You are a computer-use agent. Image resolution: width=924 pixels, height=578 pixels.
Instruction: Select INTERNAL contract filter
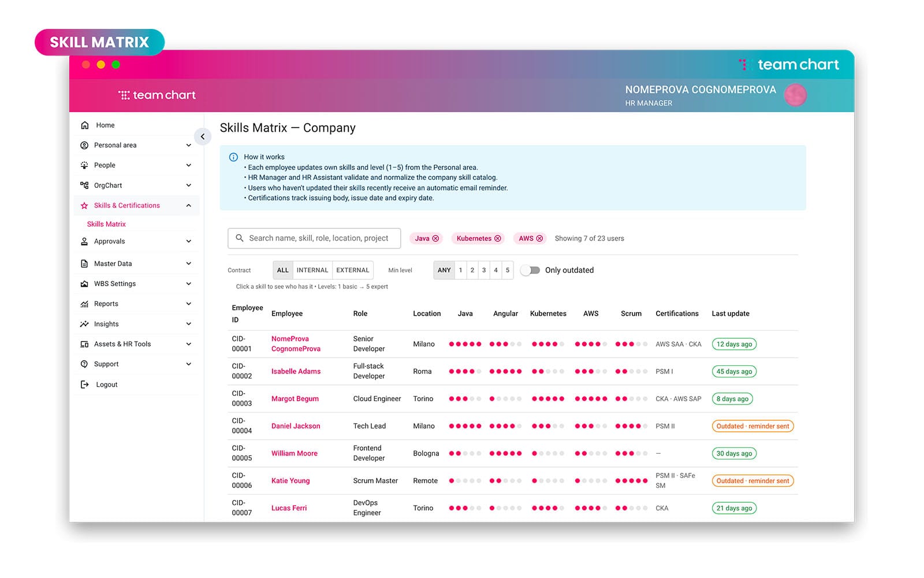(312, 270)
